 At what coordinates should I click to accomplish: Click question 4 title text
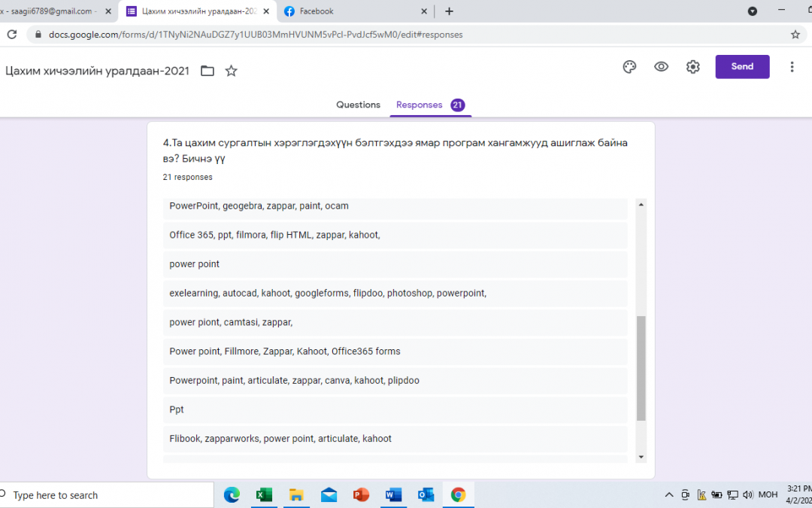click(x=395, y=151)
